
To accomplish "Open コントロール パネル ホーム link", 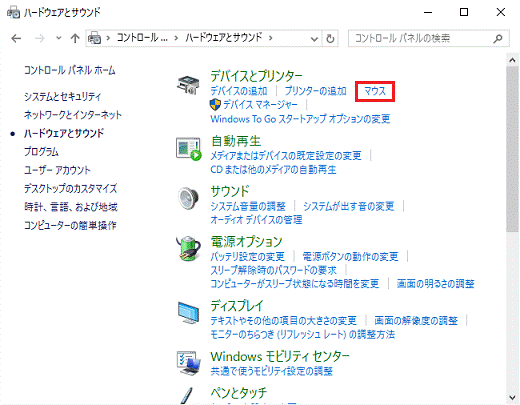I will point(70,70).
